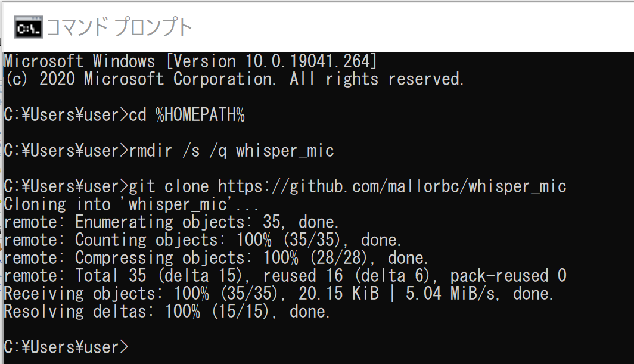Click the Cloning into 'whisper_mic' line
Viewport: 634px width, 364px height.
131,204
